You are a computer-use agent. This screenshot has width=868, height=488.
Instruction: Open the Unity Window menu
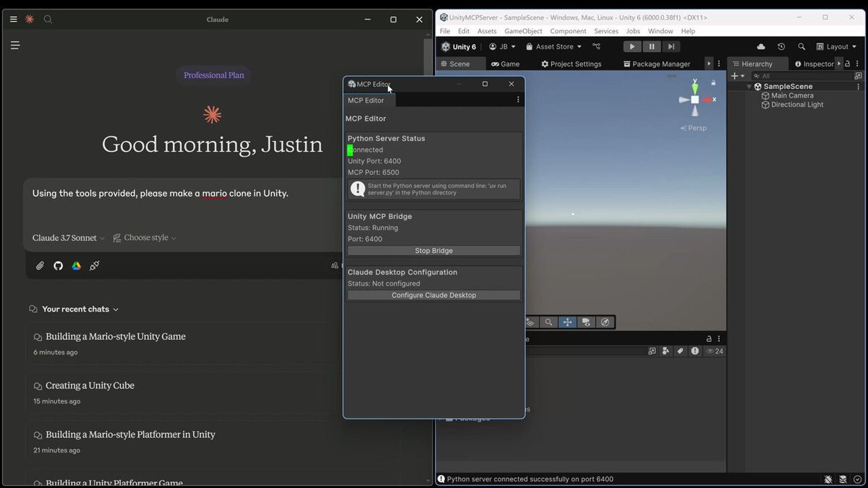(x=660, y=31)
